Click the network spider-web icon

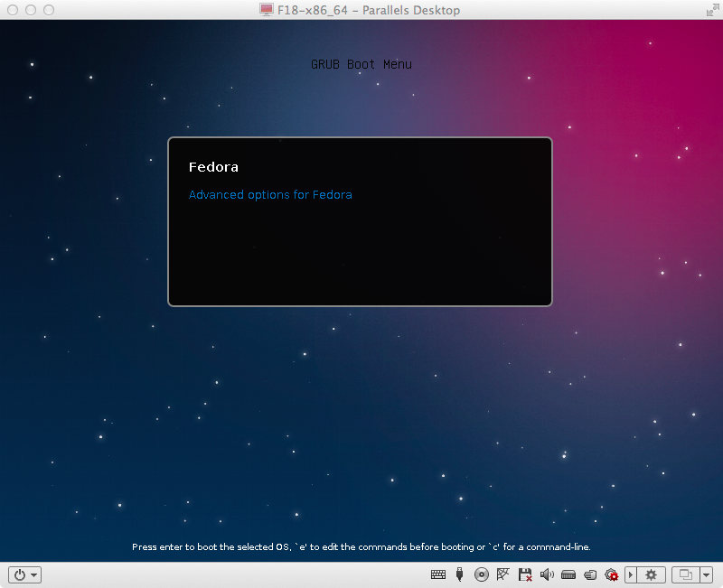point(502,574)
